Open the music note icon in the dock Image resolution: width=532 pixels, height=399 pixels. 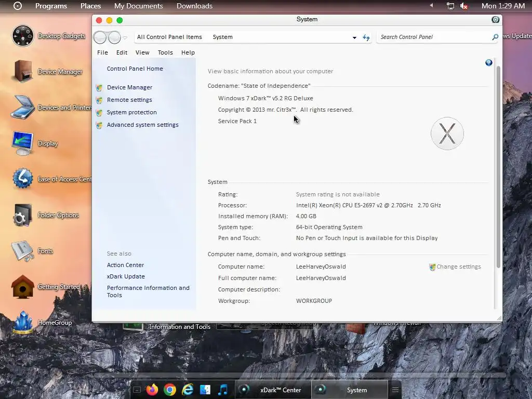coord(223,390)
